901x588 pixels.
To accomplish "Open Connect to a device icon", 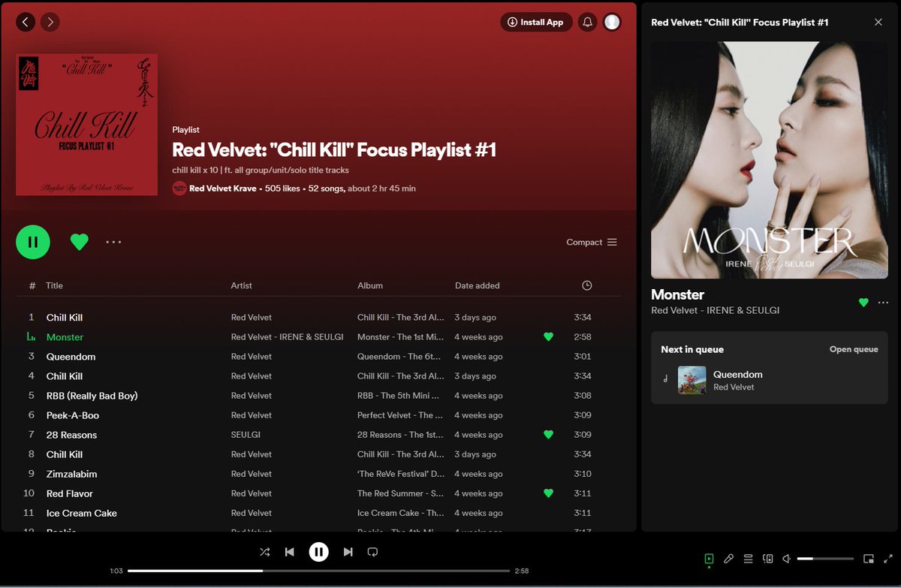I will pyautogui.click(x=767, y=559).
